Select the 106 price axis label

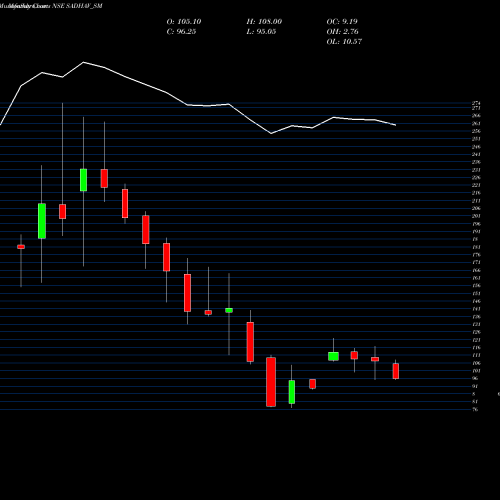tap(476, 363)
